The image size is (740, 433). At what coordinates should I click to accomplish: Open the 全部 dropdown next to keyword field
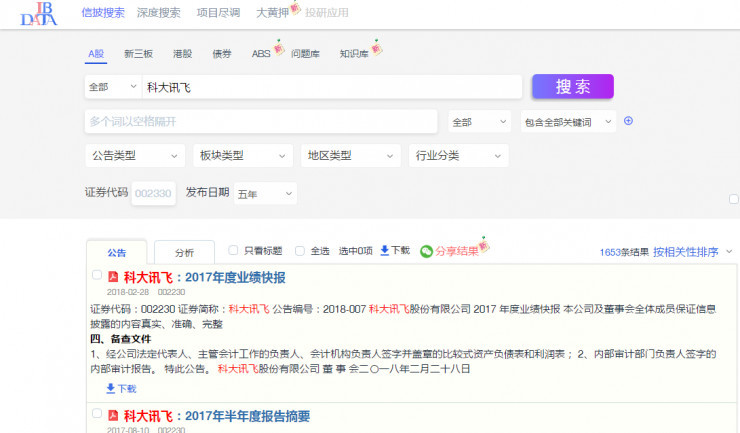click(x=479, y=122)
